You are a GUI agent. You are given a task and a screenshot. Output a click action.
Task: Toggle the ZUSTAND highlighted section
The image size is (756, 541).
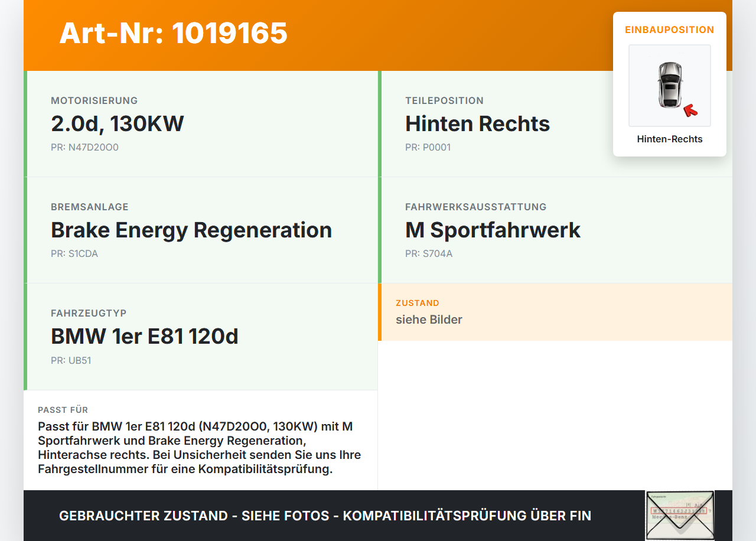[x=555, y=312]
